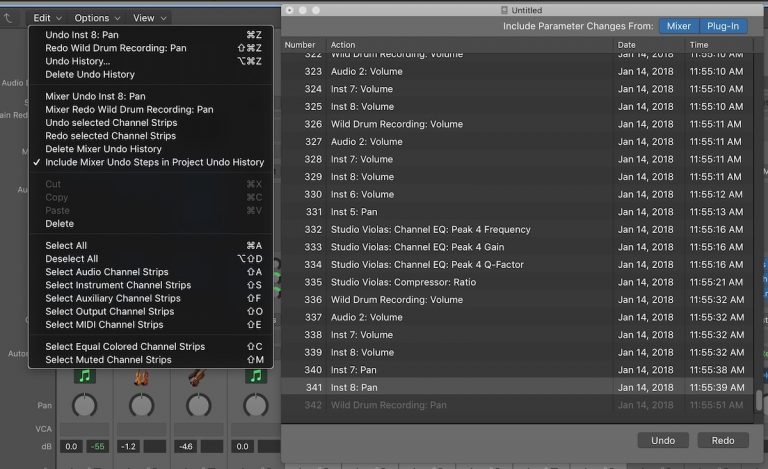Toggle the Mixer parameter changes button
Screen dimensions: 768x469
click(x=678, y=26)
